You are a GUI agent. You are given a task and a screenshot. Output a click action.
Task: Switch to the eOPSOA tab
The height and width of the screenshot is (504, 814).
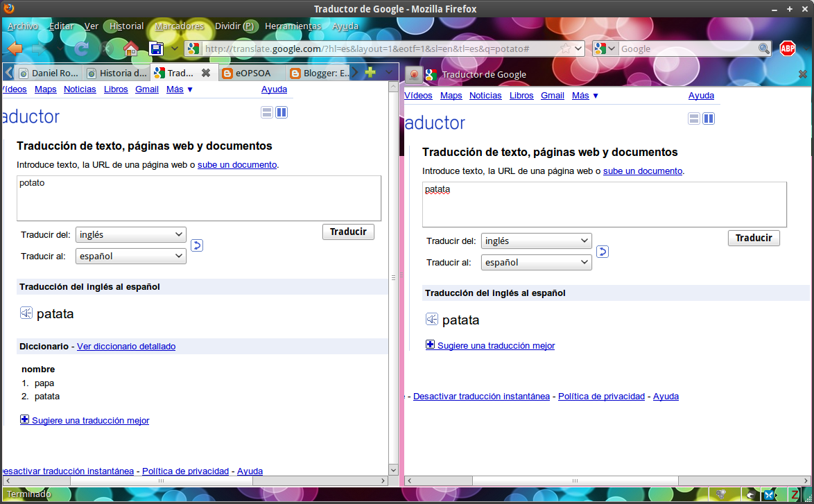coord(252,73)
